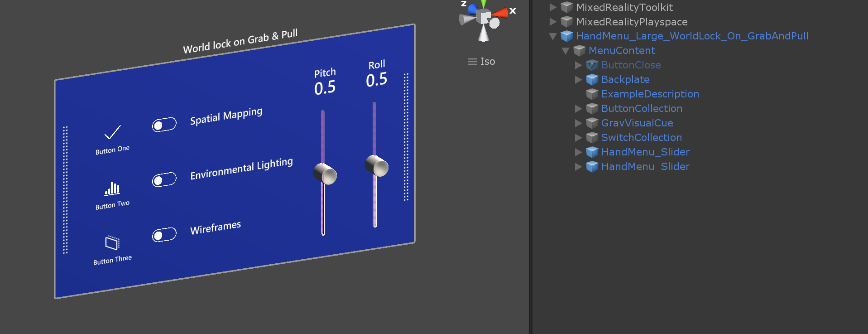Click the first HandMenu_Slider prefab icon
The image size is (868, 334).
pos(592,152)
